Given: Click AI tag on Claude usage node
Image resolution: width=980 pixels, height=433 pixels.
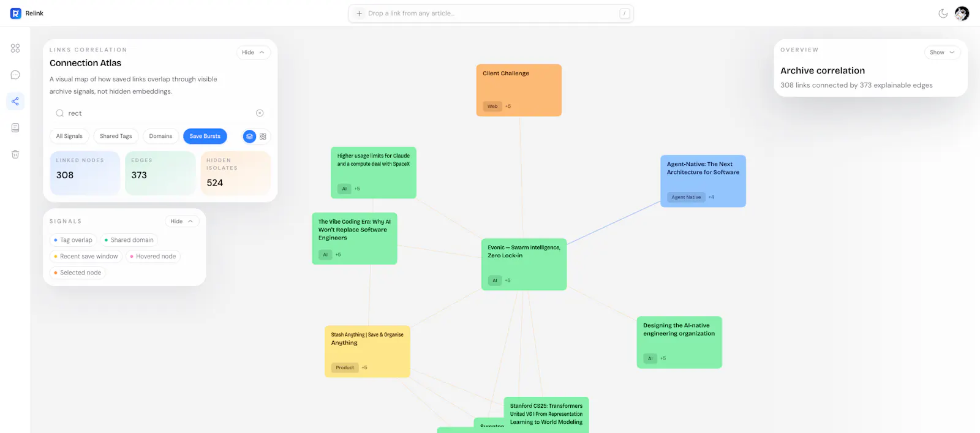Looking at the screenshot, I should coord(344,189).
